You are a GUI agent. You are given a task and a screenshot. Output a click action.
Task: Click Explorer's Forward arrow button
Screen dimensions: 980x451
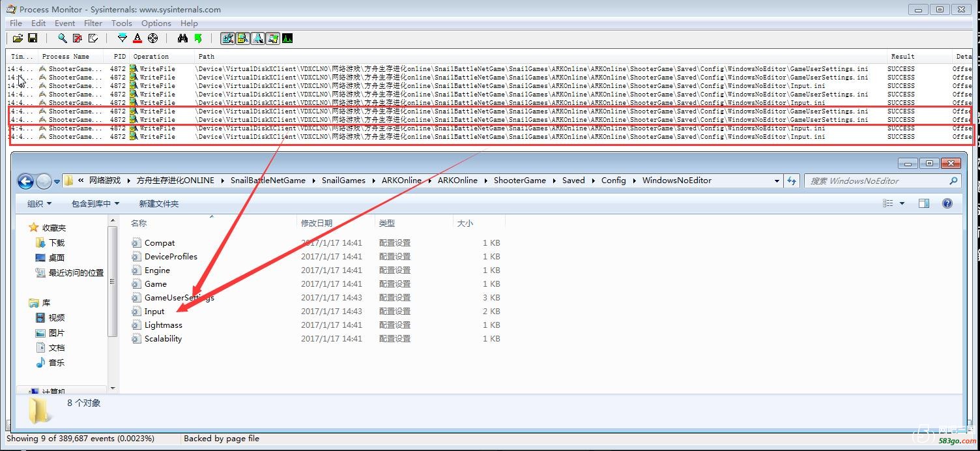point(44,181)
